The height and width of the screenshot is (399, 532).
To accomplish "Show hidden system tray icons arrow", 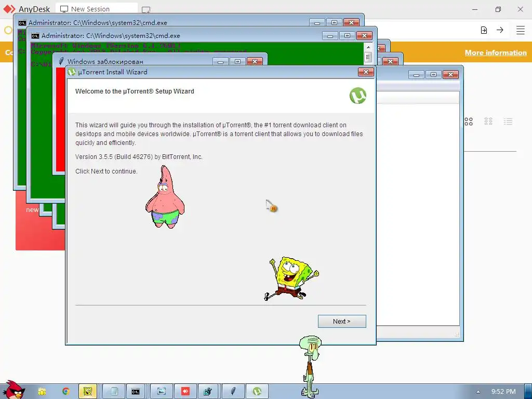I will 478,392.
